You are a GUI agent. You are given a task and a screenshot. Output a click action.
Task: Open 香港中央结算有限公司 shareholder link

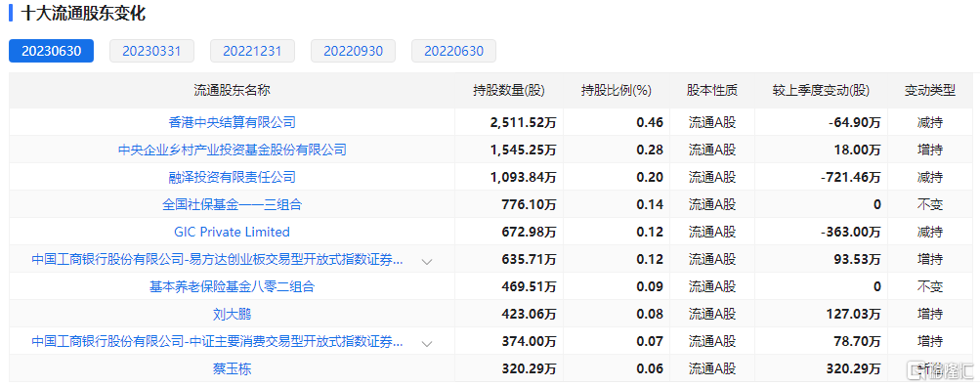(x=232, y=122)
